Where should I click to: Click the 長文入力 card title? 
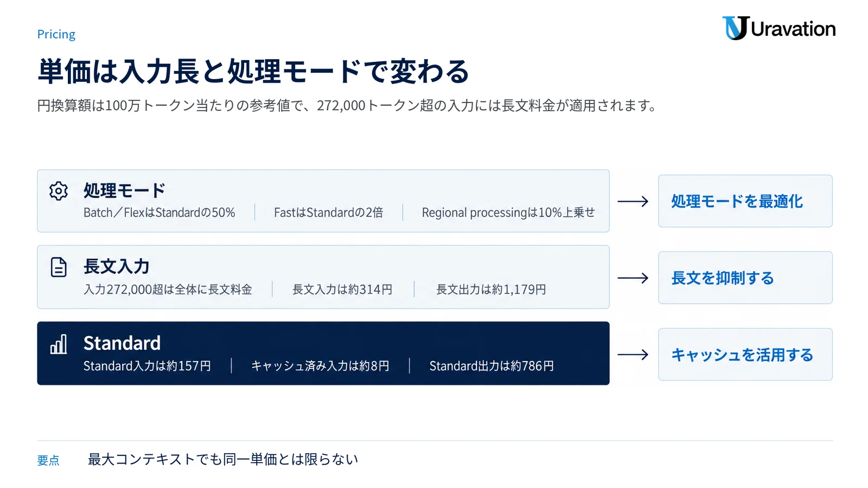click(117, 266)
